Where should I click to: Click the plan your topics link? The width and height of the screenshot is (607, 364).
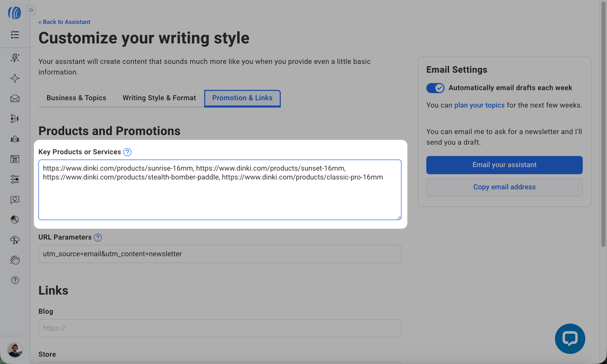tap(479, 105)
